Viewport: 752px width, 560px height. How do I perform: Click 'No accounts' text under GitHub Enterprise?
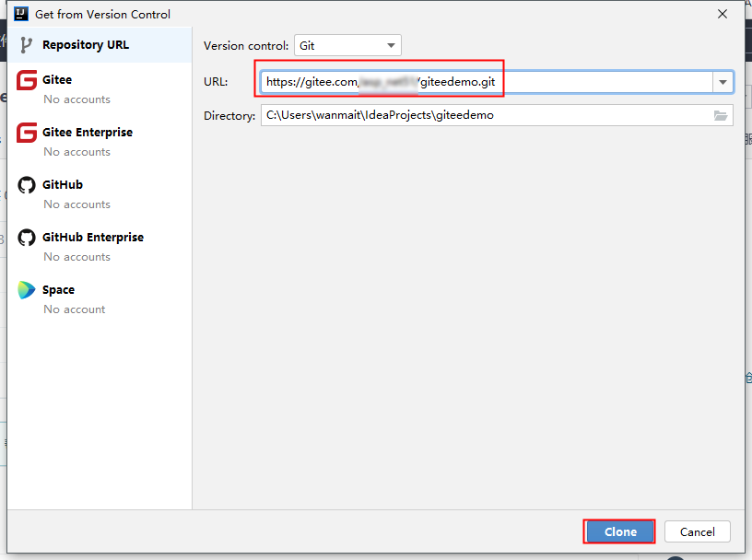[77, 257]
